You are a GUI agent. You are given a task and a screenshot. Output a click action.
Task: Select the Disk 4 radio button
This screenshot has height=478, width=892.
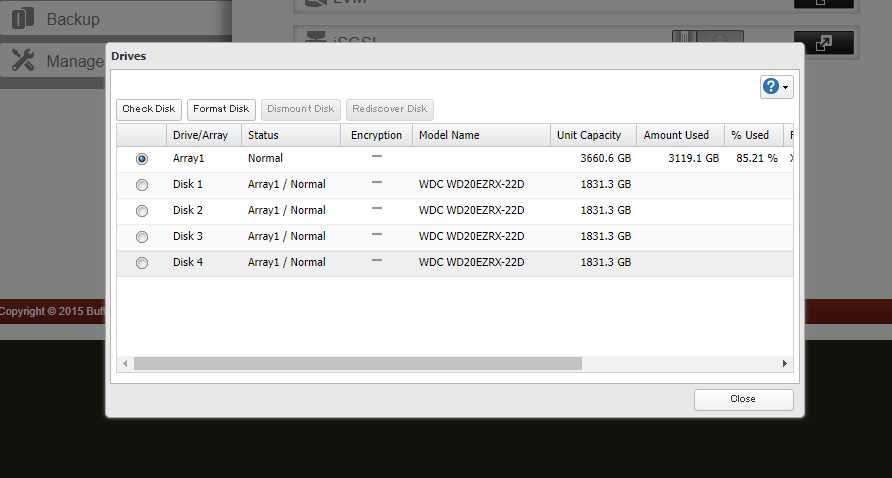tap(142, 263)
